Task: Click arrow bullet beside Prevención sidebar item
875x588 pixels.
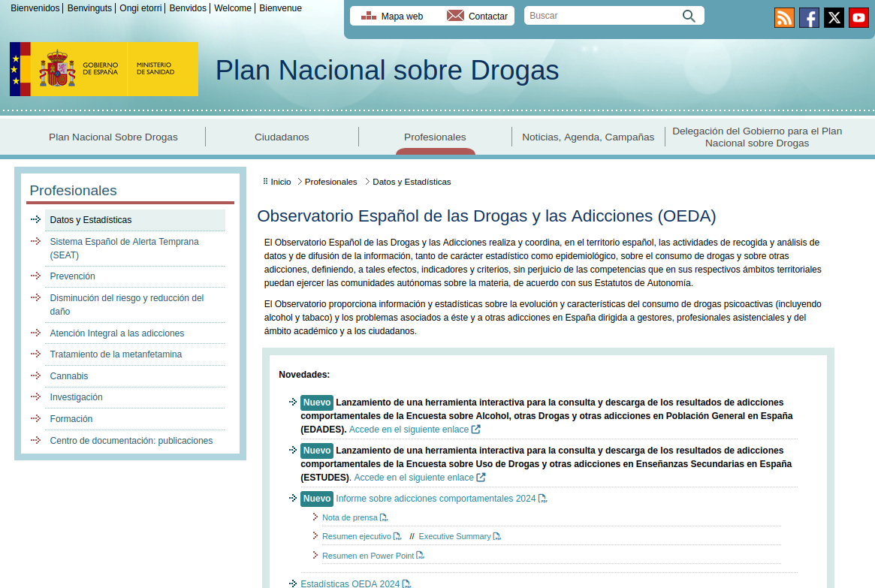Action: point(36,276)
